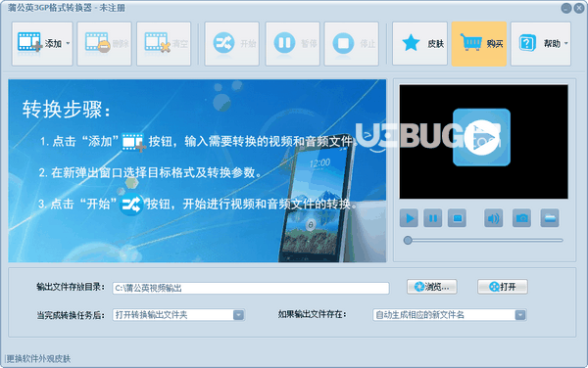Click the 开始 start conversion button
The image size is (588, 368).
(x=231, y=44)
